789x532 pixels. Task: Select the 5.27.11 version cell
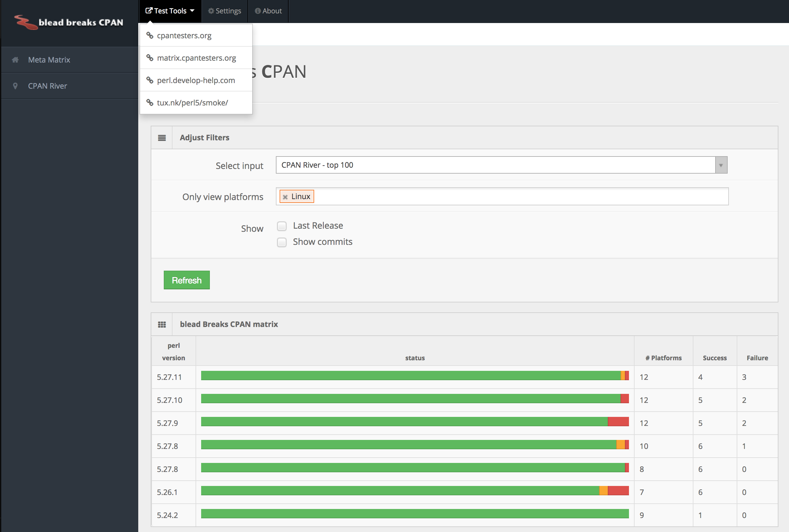[x=173, y=377]
